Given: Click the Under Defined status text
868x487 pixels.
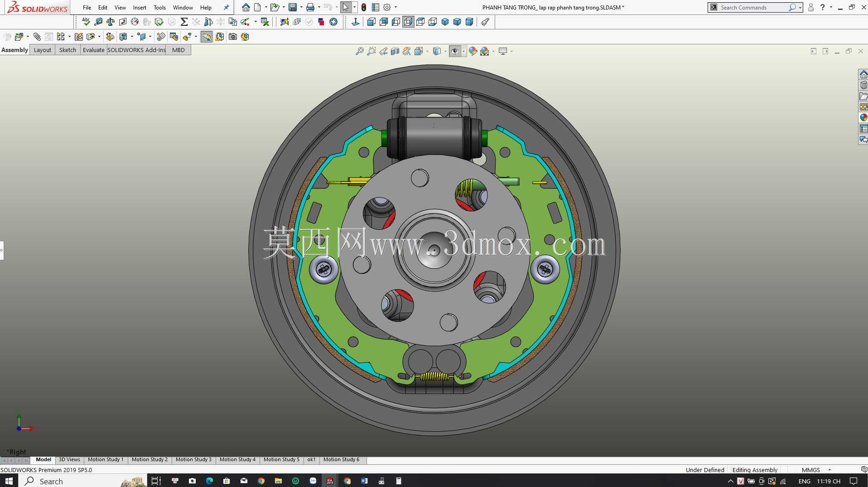Looking at the screenshot, I should (705, 470).
